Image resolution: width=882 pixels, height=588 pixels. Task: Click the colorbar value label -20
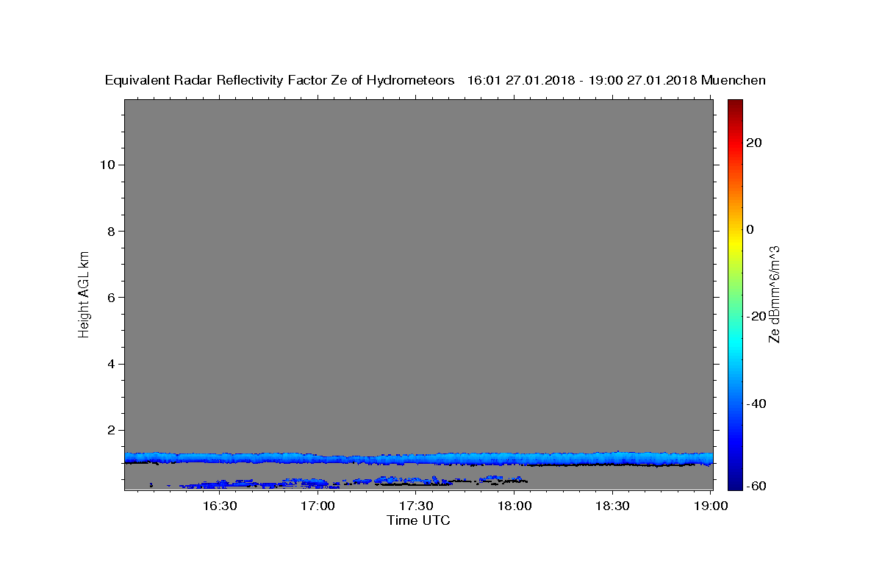(x=756, y=316)
